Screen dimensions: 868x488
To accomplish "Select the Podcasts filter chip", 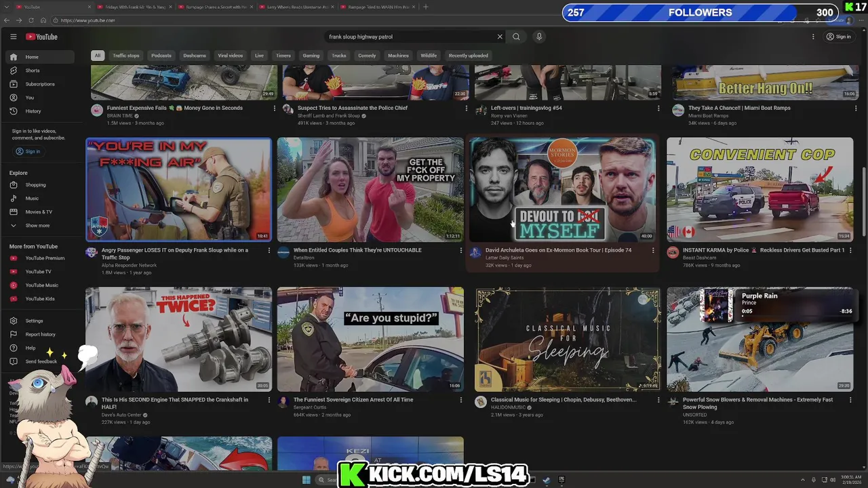I will 161,56.
